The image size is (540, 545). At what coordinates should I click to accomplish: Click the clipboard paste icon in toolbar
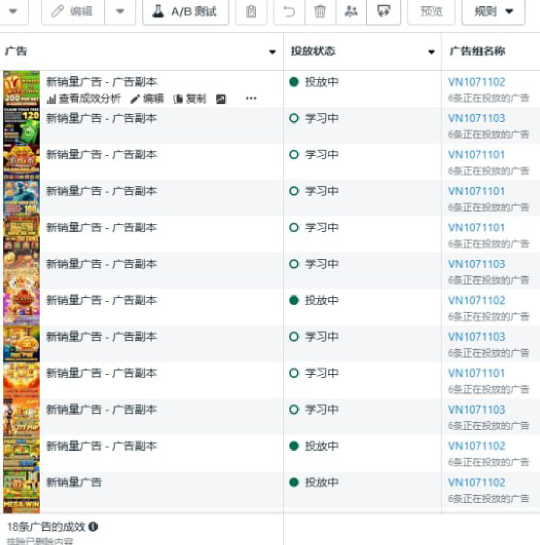(x=251, y=12)
